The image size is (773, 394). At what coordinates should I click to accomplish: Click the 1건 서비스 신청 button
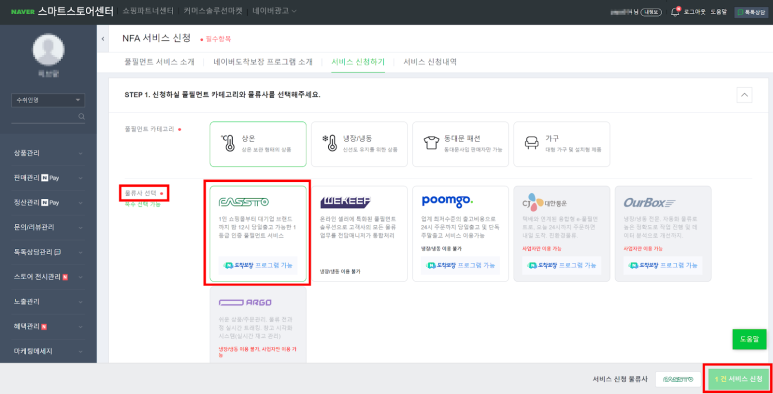click(x=738, y=379)
